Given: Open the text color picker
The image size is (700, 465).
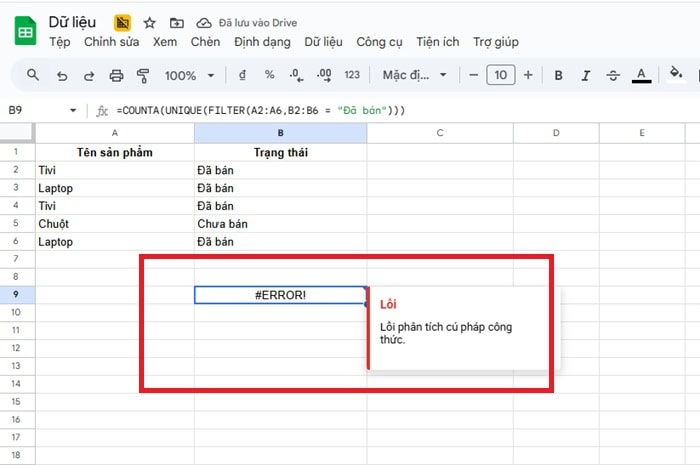Looking at the screenshot, I should (x=641, y=75).
